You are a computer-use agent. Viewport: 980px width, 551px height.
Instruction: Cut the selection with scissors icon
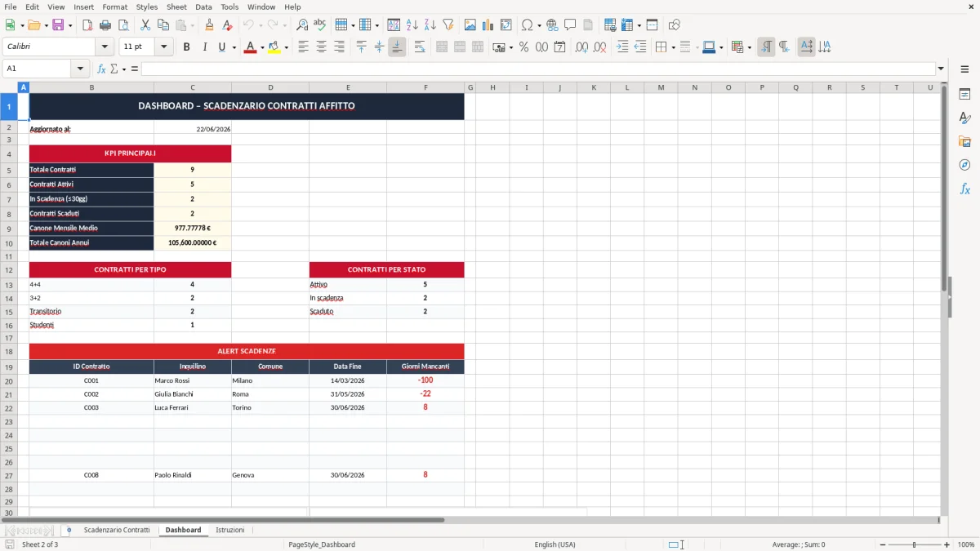[x=145, y=25]
